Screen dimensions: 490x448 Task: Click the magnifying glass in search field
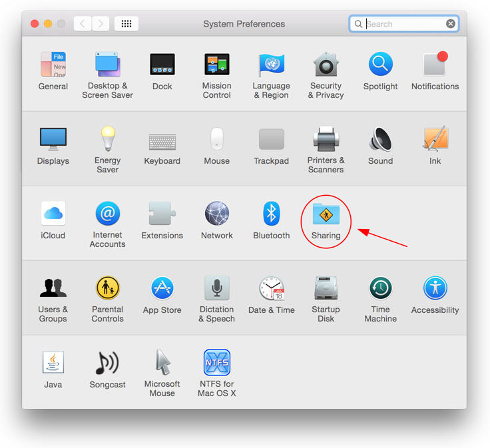coord(358,24)
